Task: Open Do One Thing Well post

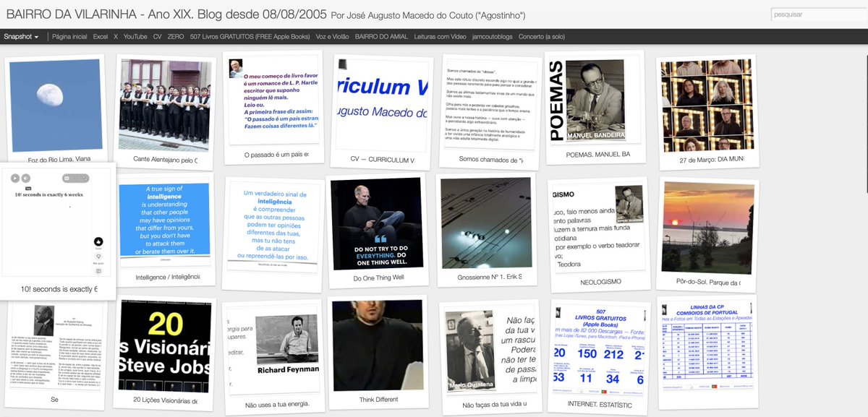Action: [x=376, y=223]
